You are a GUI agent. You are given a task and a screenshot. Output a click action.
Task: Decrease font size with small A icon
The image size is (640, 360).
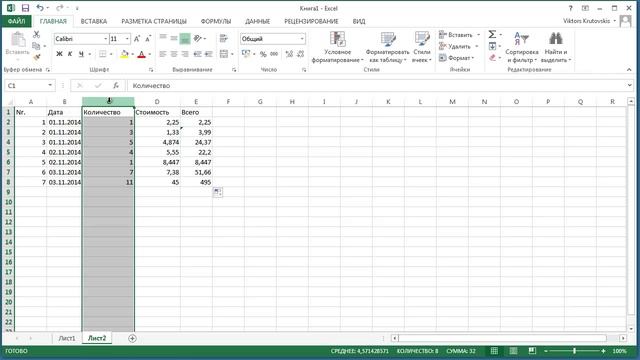[x=148, y=39]
